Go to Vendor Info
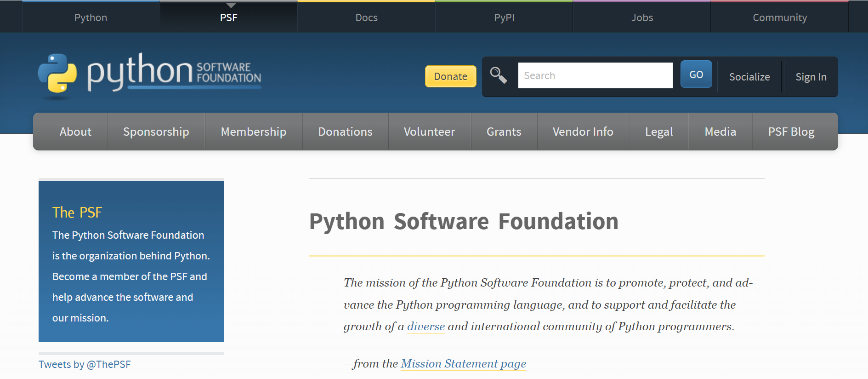868x379 pixels. [x=583, y=132]
